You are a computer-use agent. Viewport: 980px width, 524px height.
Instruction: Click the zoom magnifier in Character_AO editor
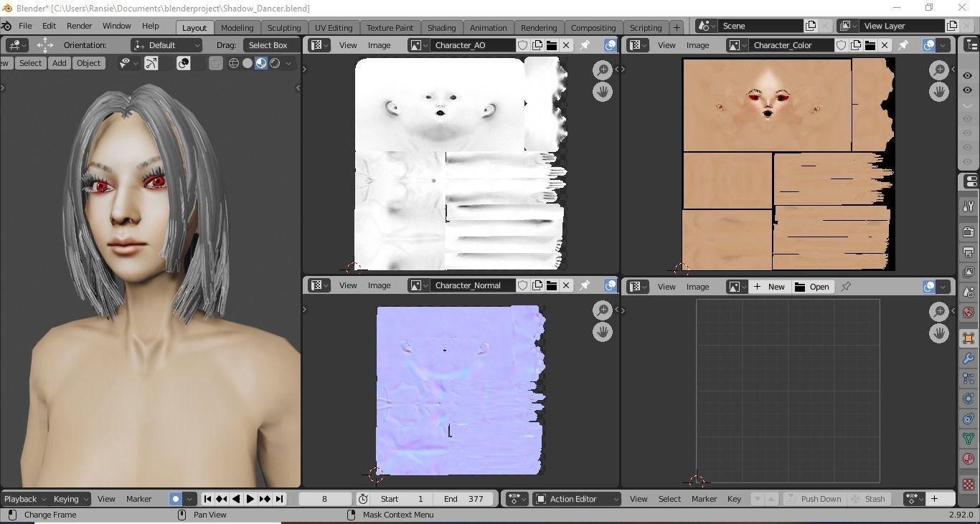603,70
